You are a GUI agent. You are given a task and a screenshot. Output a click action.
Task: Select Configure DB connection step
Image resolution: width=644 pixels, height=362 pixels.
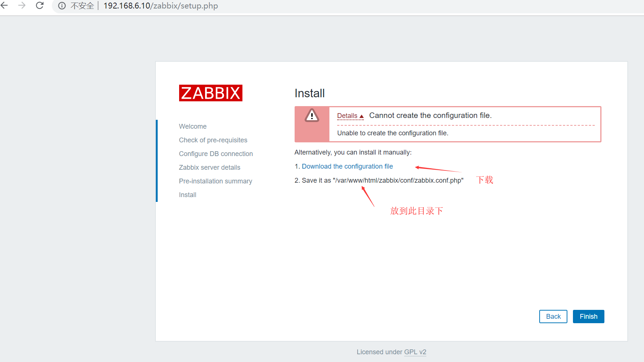tap(216, 154)
